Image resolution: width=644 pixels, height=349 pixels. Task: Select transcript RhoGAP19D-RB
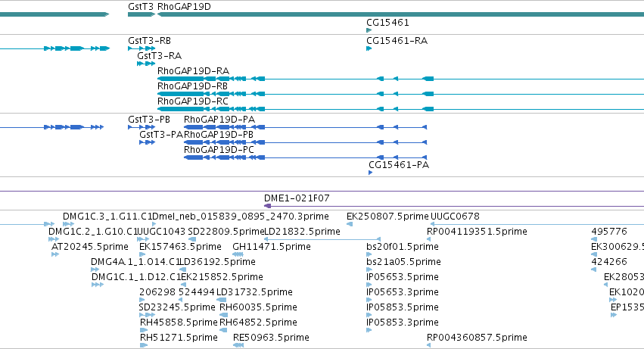193,86
